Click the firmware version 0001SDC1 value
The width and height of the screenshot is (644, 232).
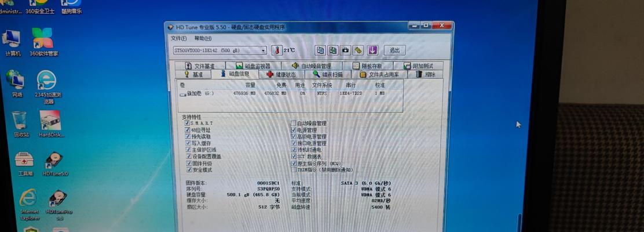[x=268, y=183]
